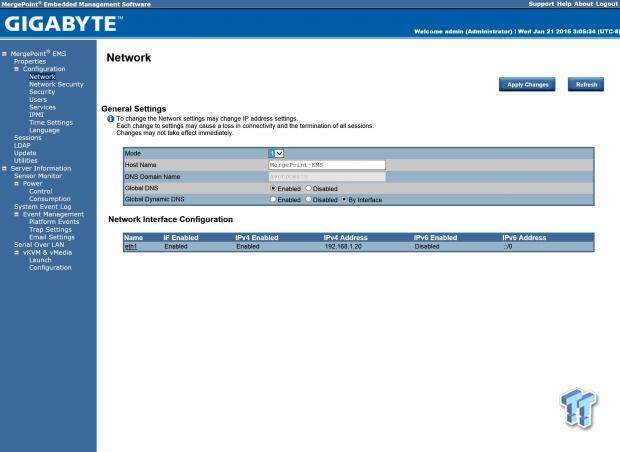620x452 pixels.
Task: Click into the Host Name field
Action: click(x=327, y=164)
